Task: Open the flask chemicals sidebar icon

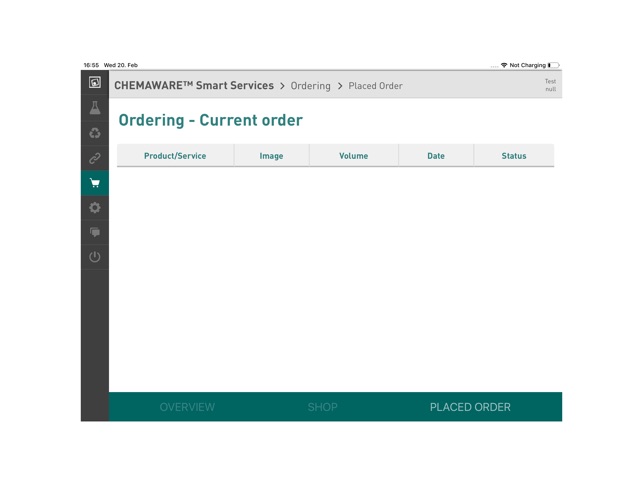Action: click(95, 108)
